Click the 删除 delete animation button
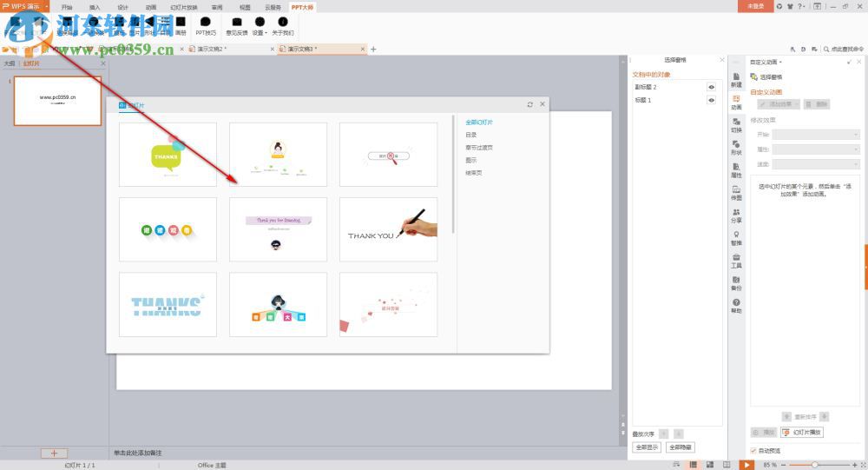Image resolution: width=868 pixels, height=470 pixels. [817, 104]
